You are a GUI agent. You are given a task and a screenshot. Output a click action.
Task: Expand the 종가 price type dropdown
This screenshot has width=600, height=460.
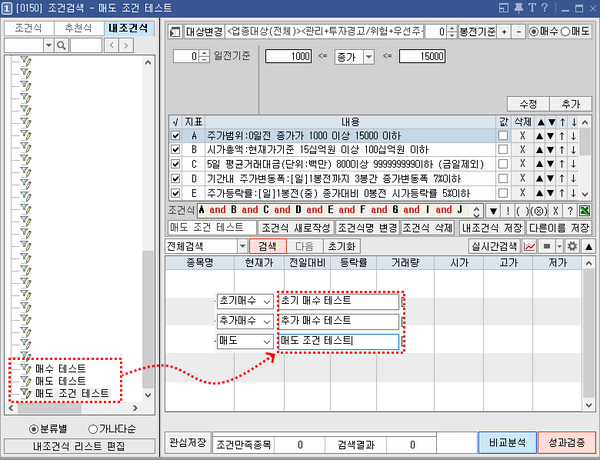coord(354,56)
